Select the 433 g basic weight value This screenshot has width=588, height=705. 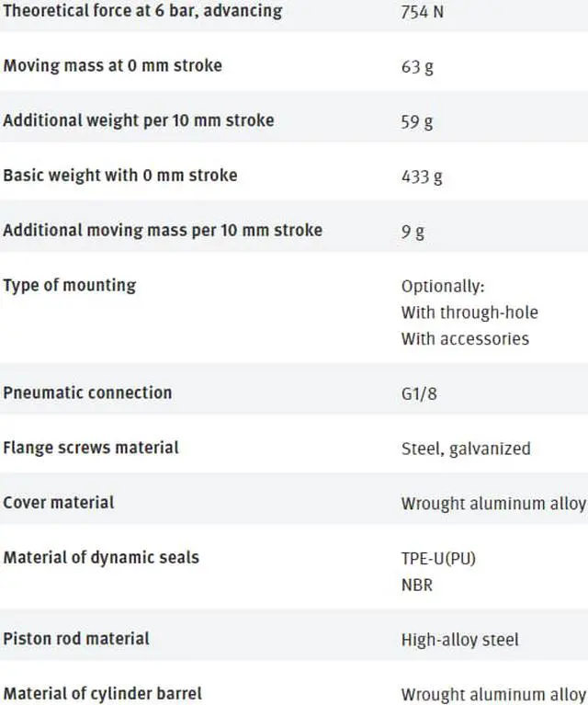pos(422,176)
